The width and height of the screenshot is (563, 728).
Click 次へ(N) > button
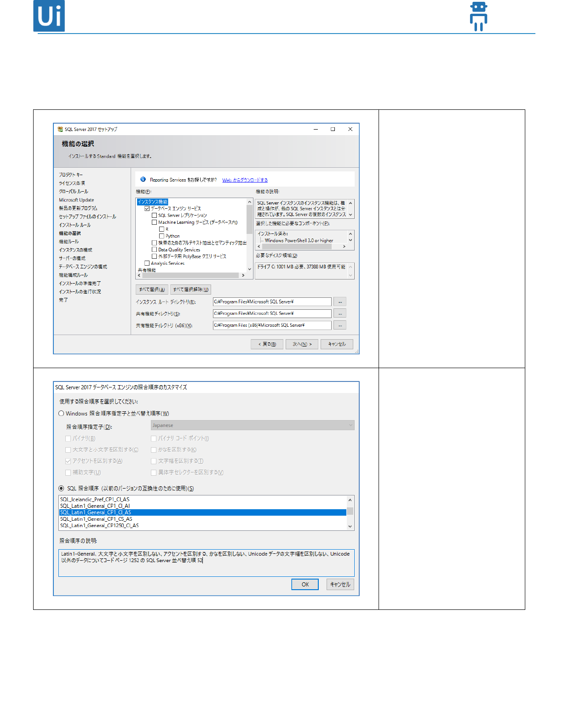click(302, 344)
